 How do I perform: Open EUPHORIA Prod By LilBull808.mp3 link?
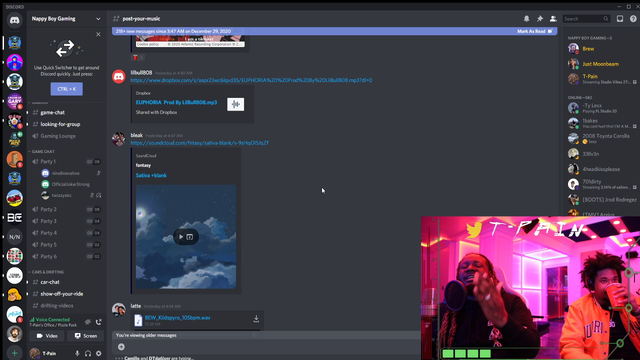(176, 102)
